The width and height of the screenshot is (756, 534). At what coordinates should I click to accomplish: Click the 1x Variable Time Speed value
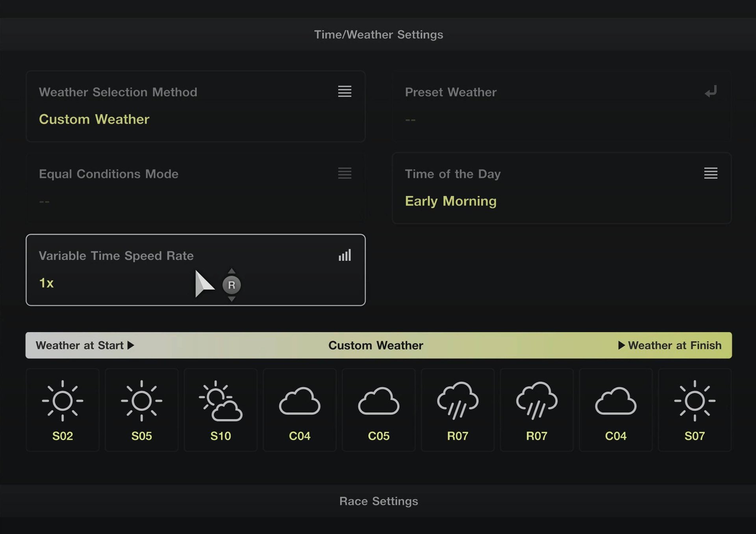pyautogui.click(x=46, y=283)
